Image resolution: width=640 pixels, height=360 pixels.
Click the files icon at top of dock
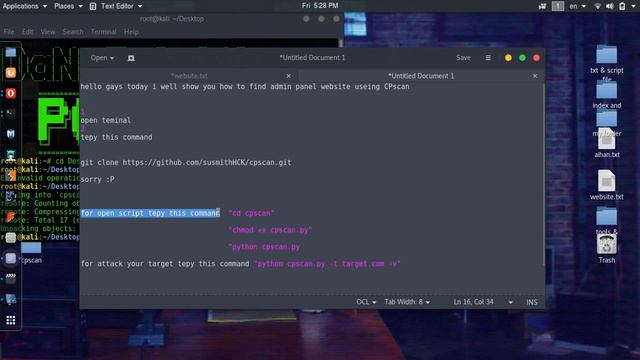[11, 53]
